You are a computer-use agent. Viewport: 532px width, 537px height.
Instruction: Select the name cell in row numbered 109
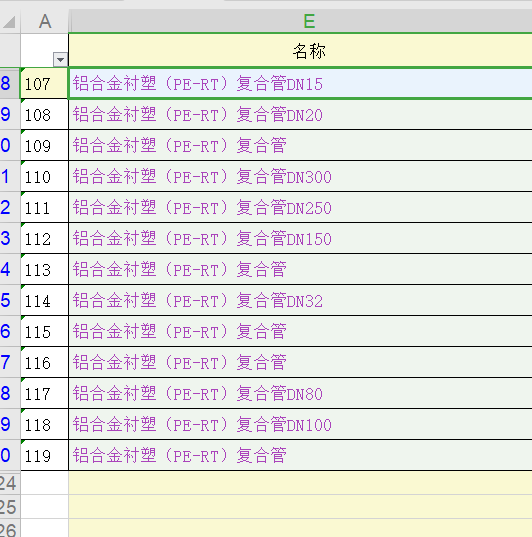point(300,145)
